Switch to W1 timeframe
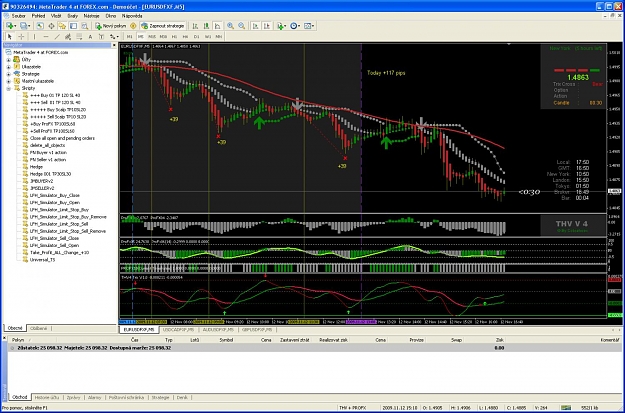 (x=208, y=37)
